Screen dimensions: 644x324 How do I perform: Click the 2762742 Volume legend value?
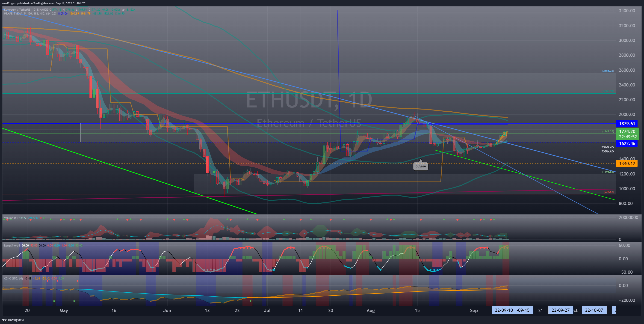pos(33,218)
